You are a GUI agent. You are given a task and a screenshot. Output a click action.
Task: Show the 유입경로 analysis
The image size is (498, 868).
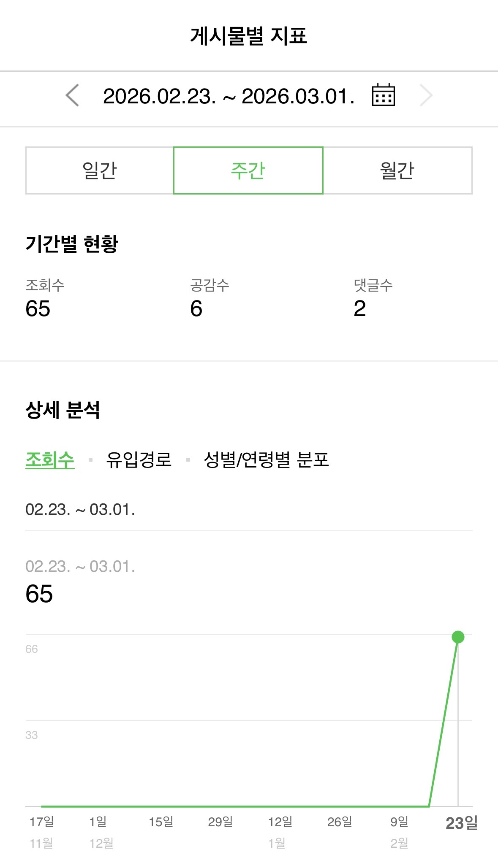click(x=139, y=460)
